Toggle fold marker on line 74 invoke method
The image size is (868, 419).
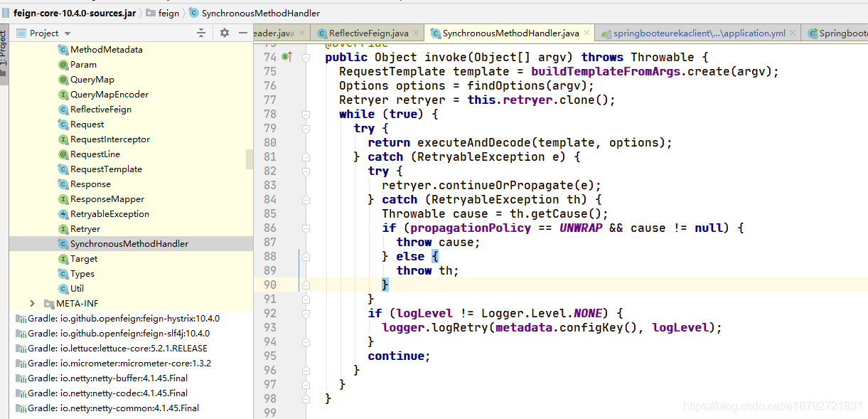306,57
